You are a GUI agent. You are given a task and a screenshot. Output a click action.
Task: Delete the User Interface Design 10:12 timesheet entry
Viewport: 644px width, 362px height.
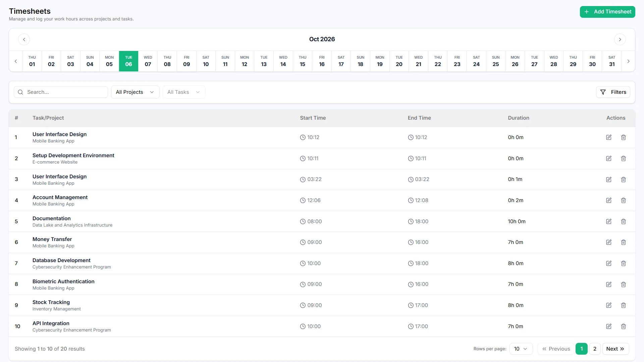tap(624, 137)
